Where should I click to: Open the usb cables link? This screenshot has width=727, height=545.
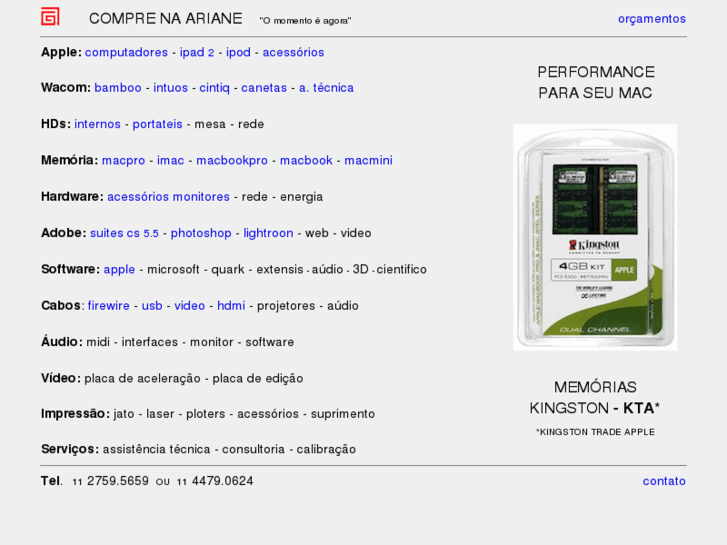click(x=152, y=306)
